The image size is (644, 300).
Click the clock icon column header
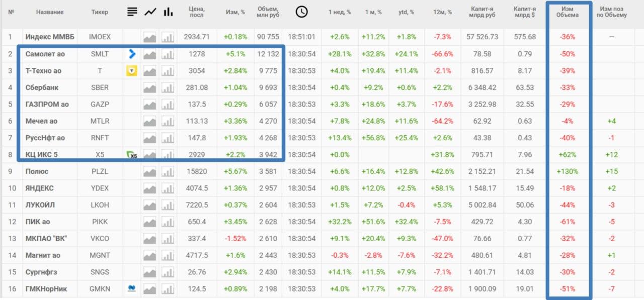pos(301,12)
